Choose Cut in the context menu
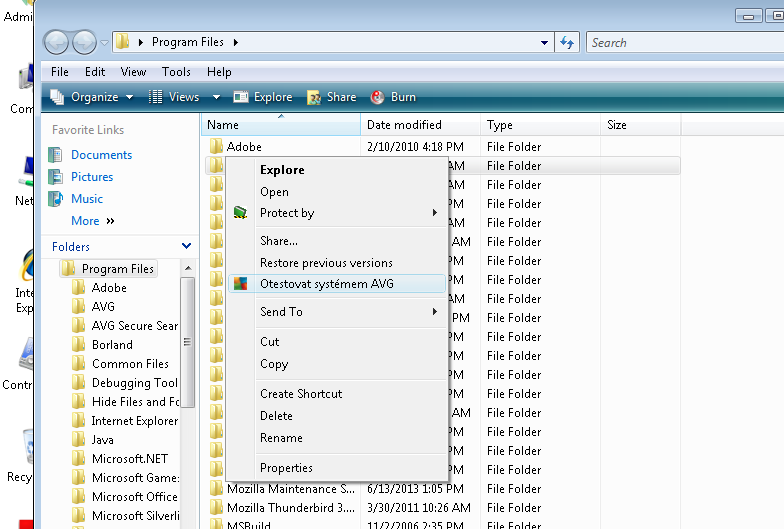Screen dimensions: 784x529 coord(336,342)
